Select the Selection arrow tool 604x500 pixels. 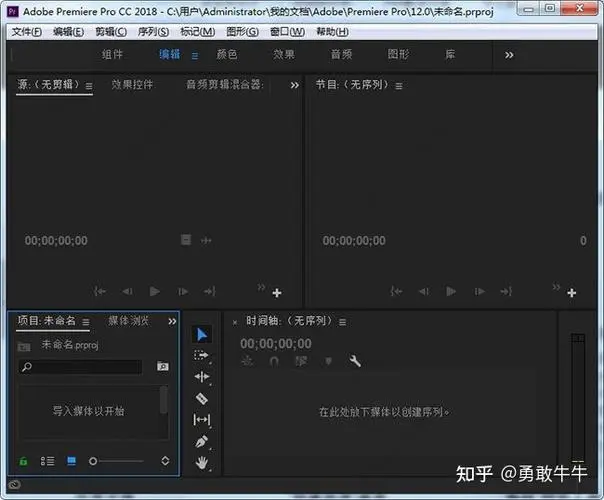(x=201, y=335)
